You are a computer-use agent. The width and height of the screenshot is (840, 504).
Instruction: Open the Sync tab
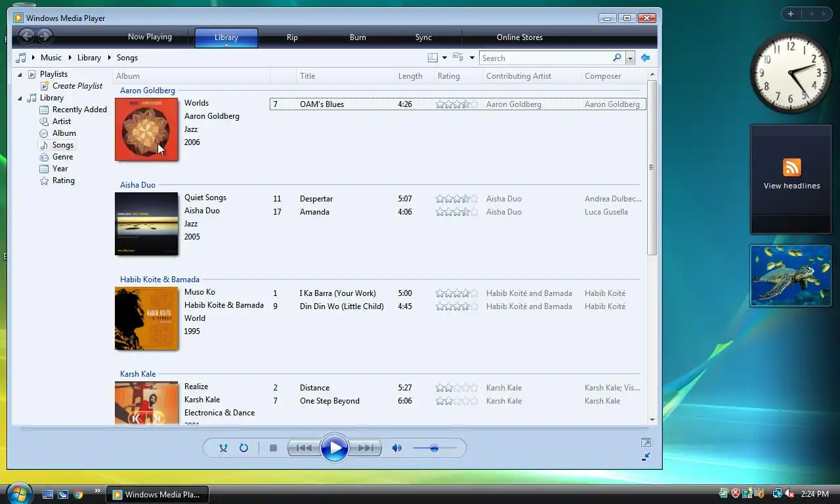423,37
